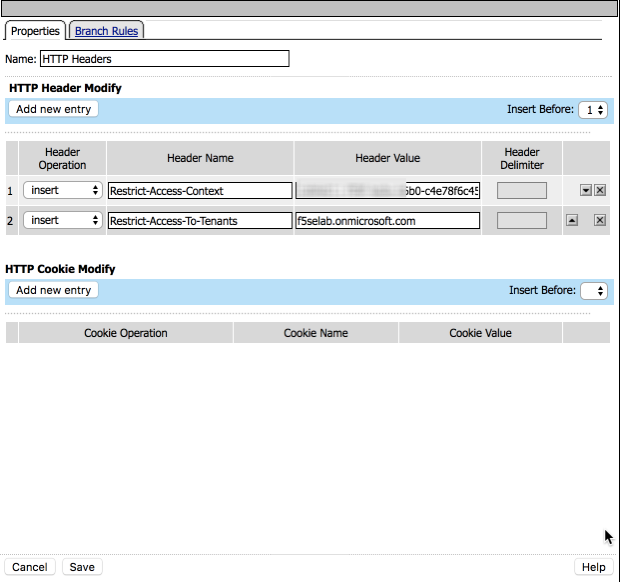The width and height of the screenshot is (620, 582).
Task: Click the Cancel button
Action: (30, 567)
